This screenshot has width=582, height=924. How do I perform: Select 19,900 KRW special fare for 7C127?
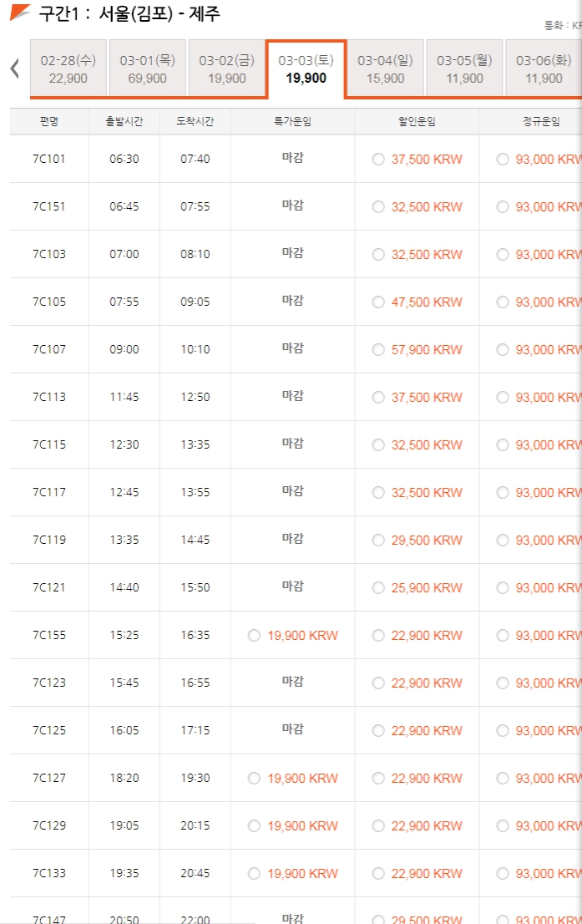pos(255,779)
